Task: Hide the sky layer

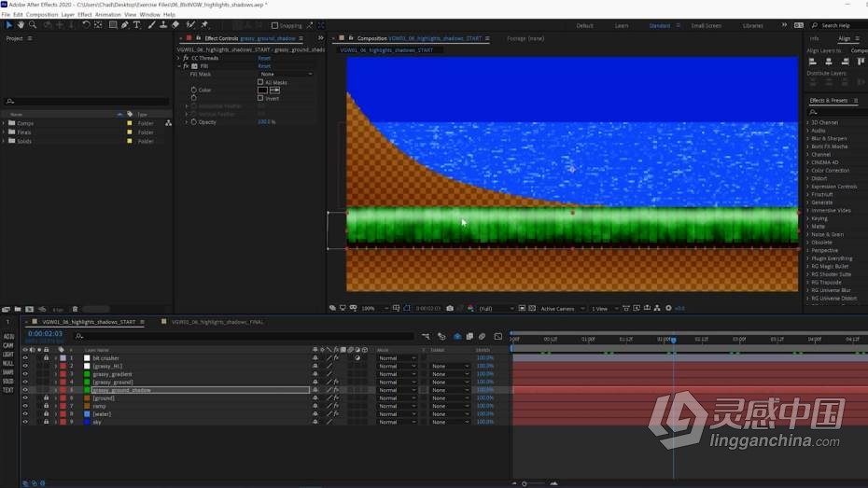Action: pos(25,422)
